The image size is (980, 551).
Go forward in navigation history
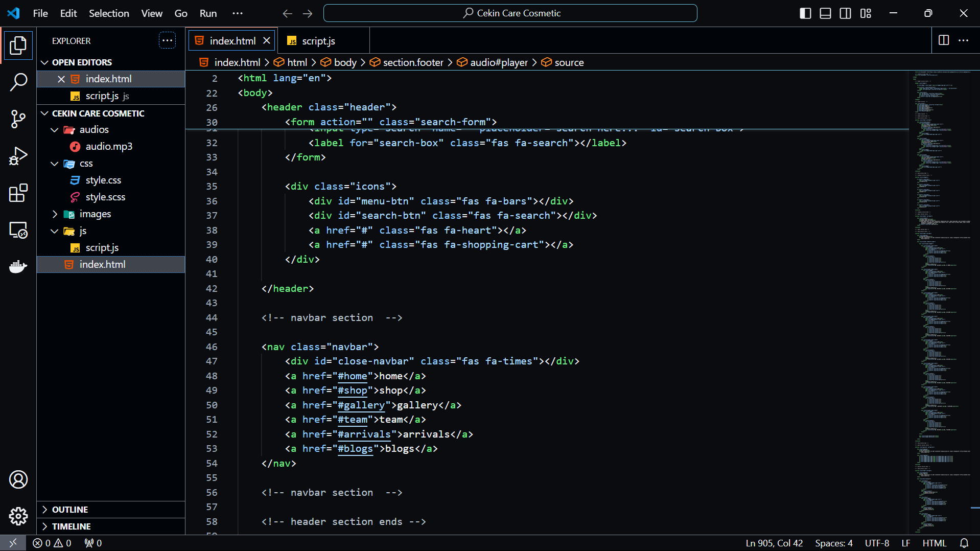coord(308,13)
